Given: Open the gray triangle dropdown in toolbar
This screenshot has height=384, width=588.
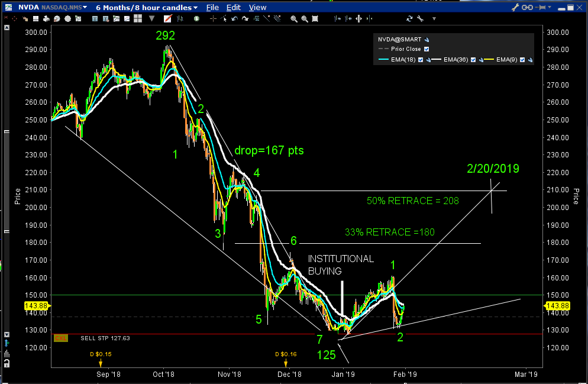Looking at the screenshot, I should pyautogui.click(x=151, y=18).
